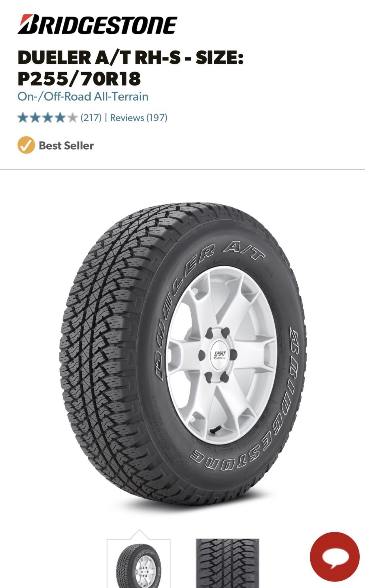Click the caret indicator above selected thumbnail

click(x=139, y=534)
